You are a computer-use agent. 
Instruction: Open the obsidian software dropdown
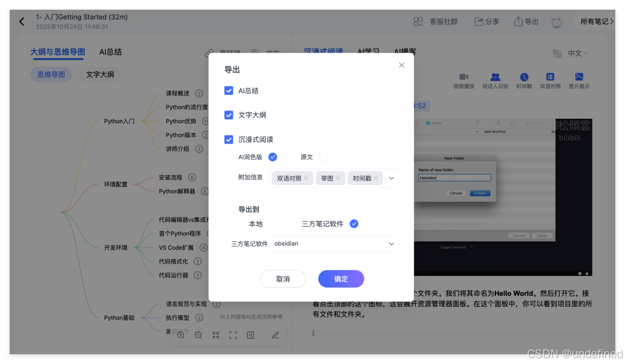[334, 244]
